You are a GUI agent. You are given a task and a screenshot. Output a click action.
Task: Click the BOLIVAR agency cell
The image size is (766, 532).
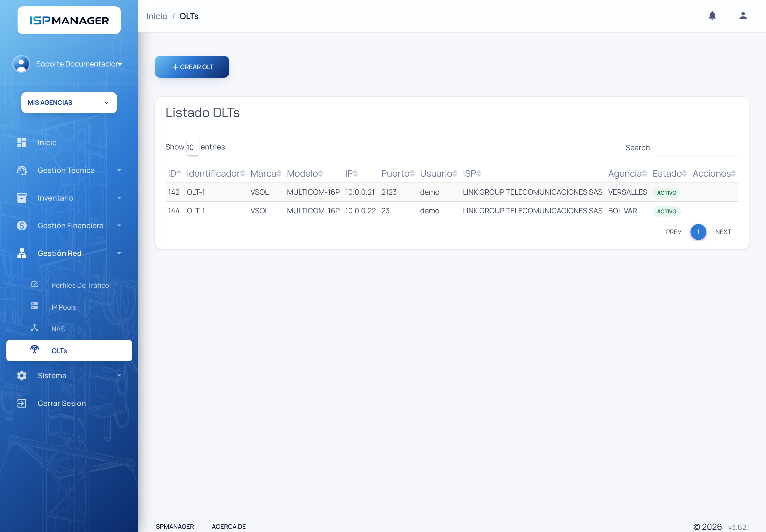[x=622, y=211]
